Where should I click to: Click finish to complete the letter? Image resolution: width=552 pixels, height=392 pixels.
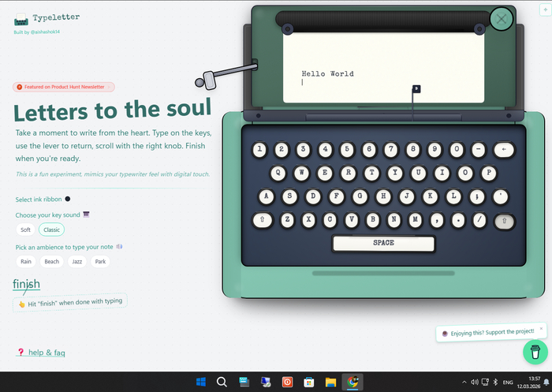pyautogui.click(x=27, y=284)
